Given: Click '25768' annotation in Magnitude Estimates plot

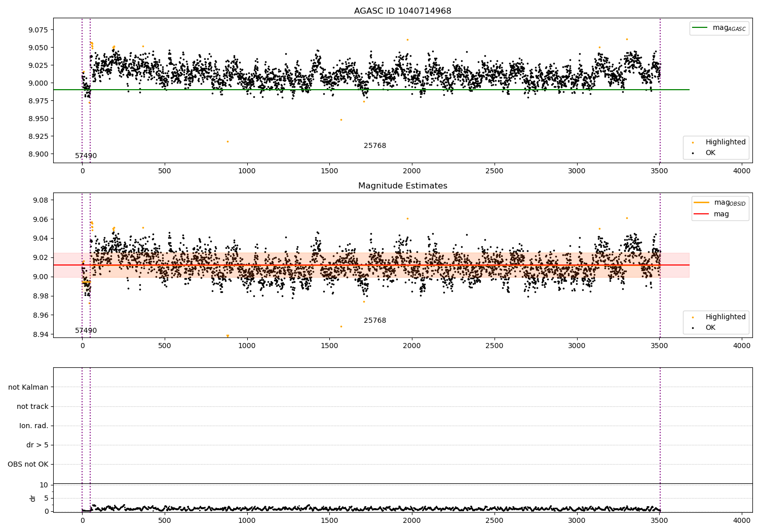Looking at the screenshot, I should (x=375, y=321).
